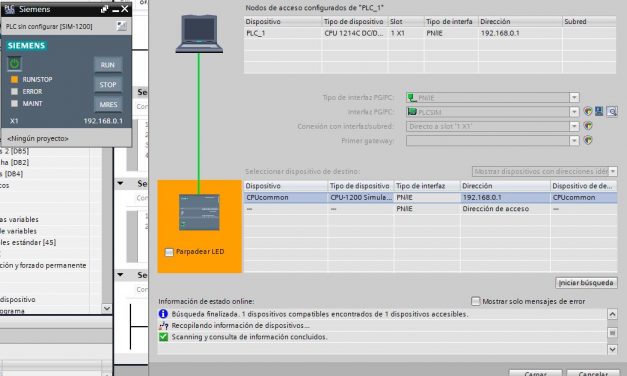Click Scanning y consulta concluidos message
This screenshot has width=627, height=376.
249,337
